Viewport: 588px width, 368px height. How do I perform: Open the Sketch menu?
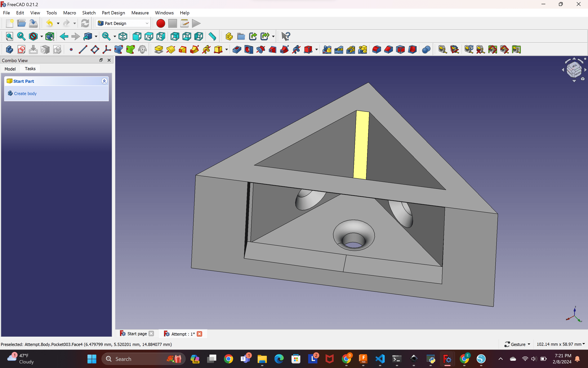pos(89,13)
